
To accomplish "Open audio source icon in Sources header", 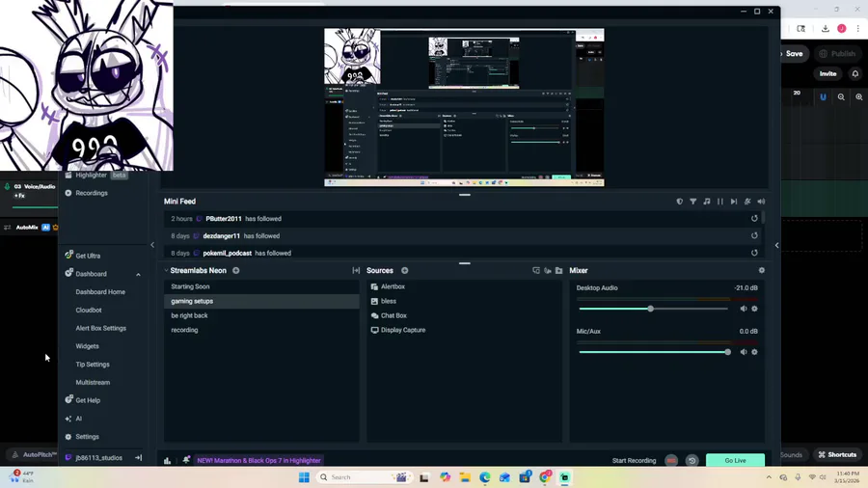I will [548, 271].
